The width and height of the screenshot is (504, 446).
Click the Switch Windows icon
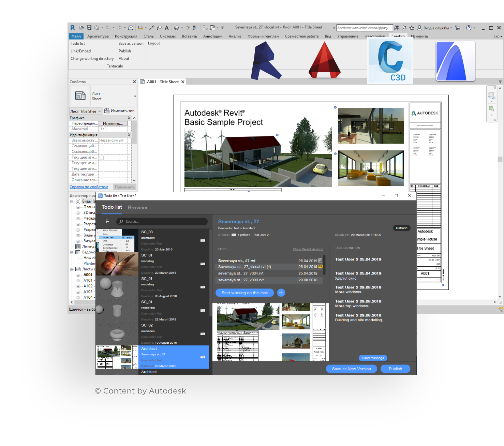click(213, 28)
